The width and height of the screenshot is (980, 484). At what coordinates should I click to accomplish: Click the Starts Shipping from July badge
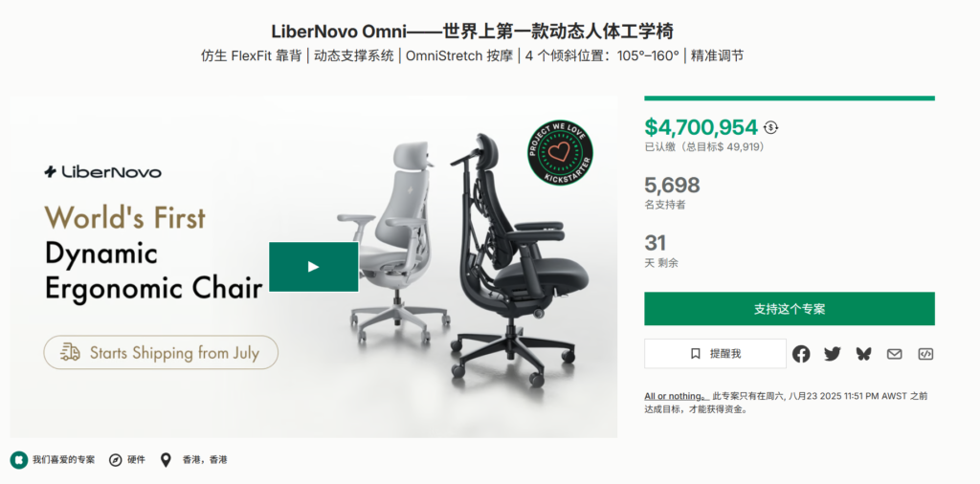tap(161, 352)
